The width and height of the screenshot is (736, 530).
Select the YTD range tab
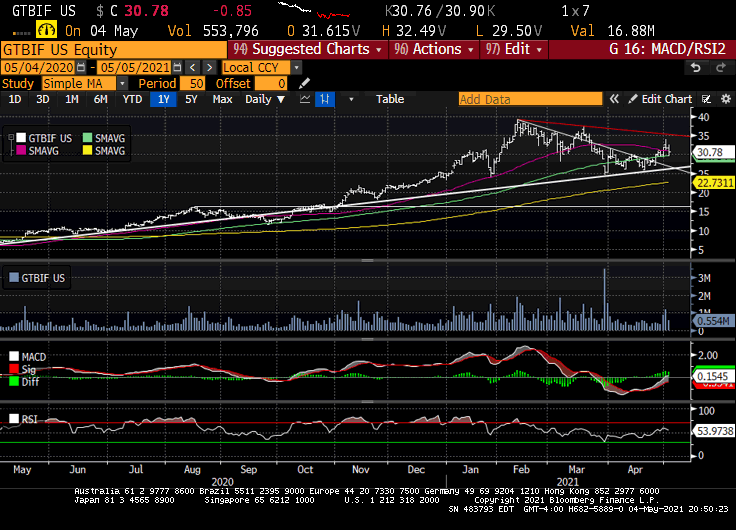coord(132,99)
